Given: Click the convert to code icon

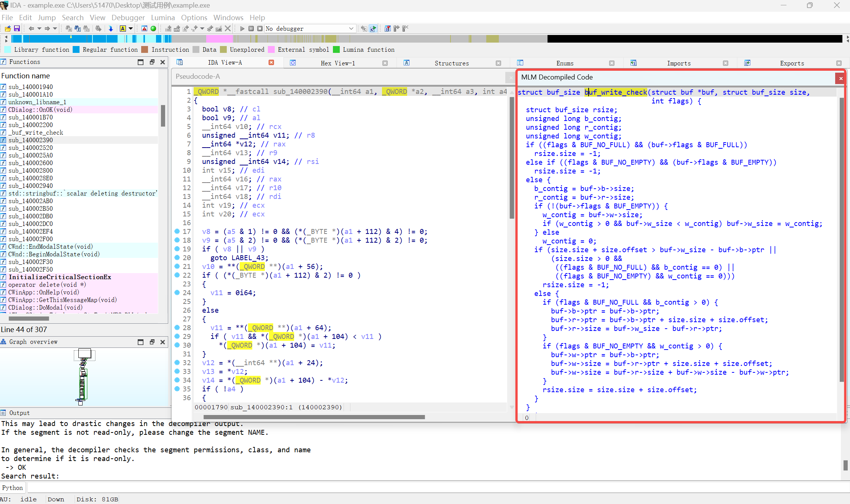Looking at the screenshot, I should point(168,29).
